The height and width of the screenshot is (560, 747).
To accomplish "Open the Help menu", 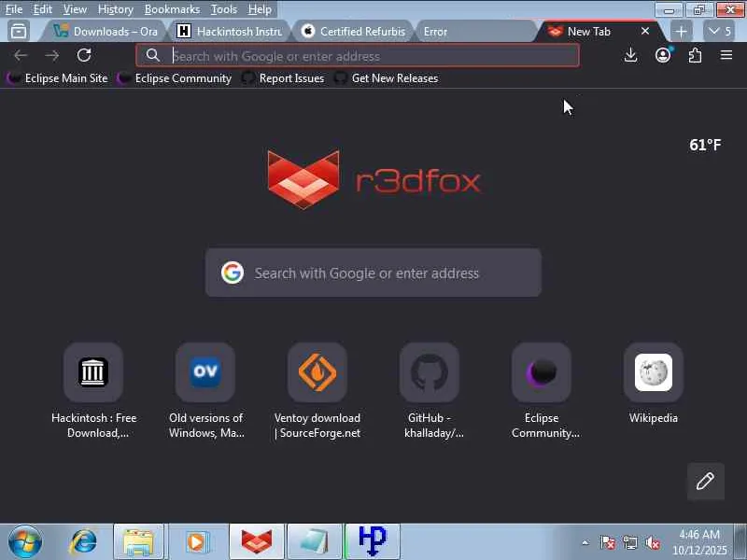I will (x=260, y=9).
